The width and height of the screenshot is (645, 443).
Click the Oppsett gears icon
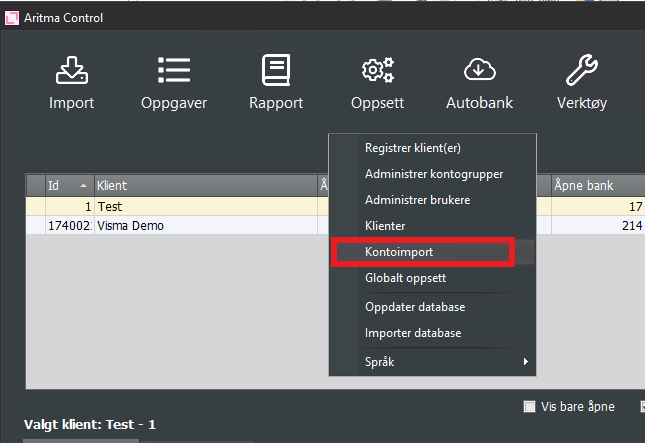click(x=377, y=72)
